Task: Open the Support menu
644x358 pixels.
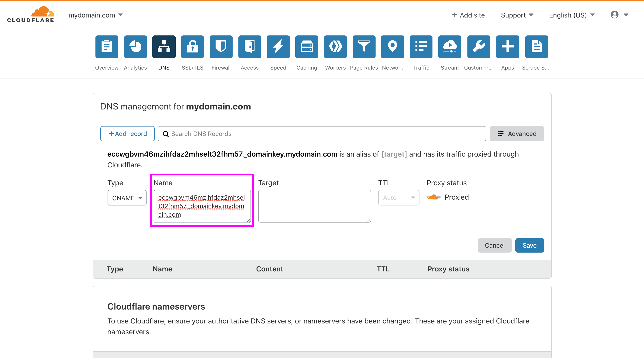Action: pos(517,15)
